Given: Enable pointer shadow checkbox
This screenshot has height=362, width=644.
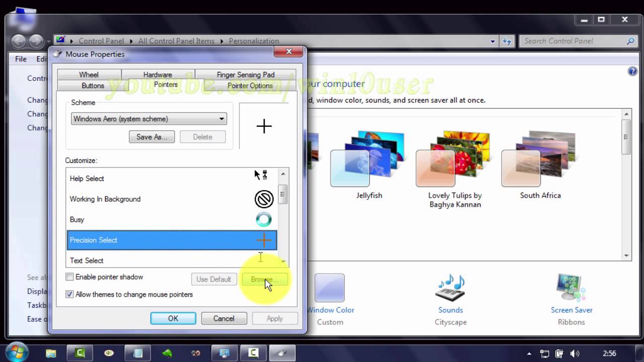Looking at the screenshot, I should pos(70,277).
